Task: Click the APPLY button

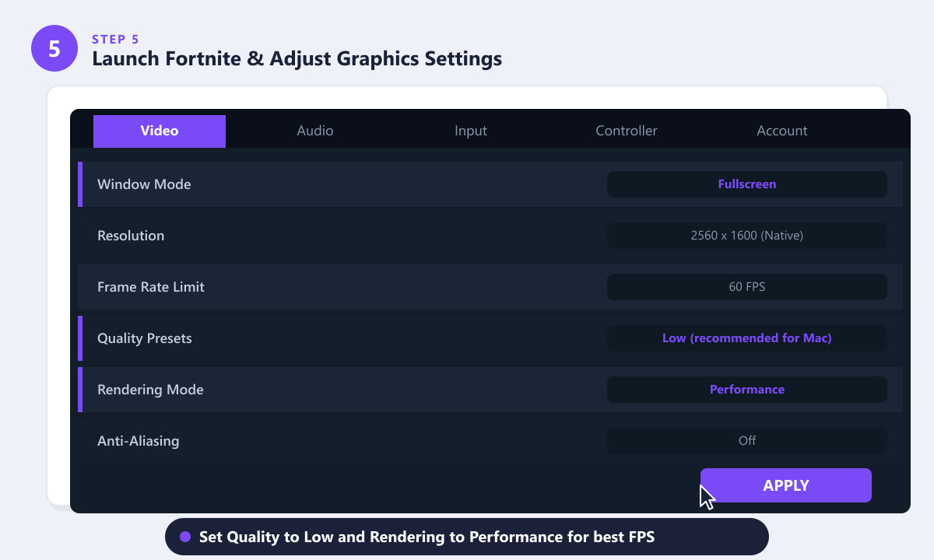Action: (786, 485)
